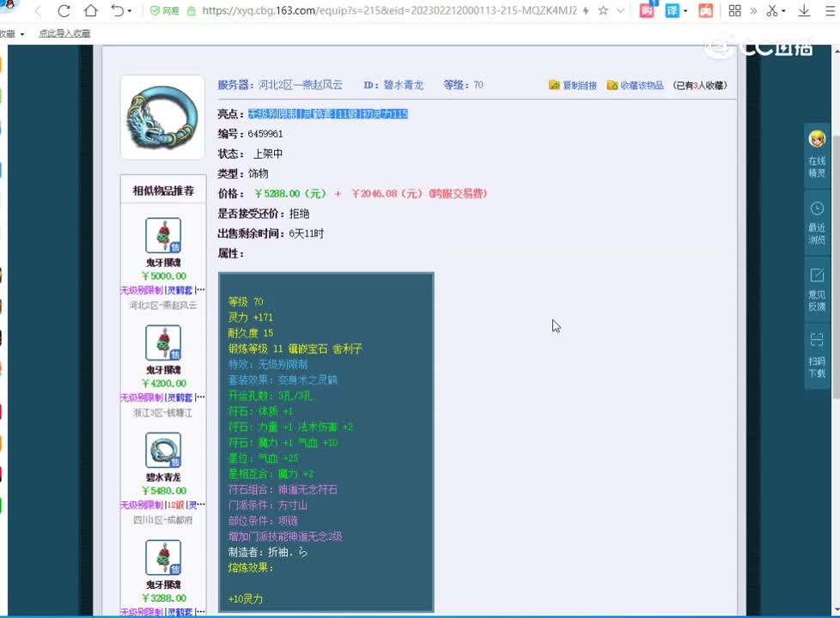Image resolution: width=840 pixels, height=618 pixels.
Task: Open 碧水青龙 similar item icon ￥5480.00
Action: (x=163, y=450)
